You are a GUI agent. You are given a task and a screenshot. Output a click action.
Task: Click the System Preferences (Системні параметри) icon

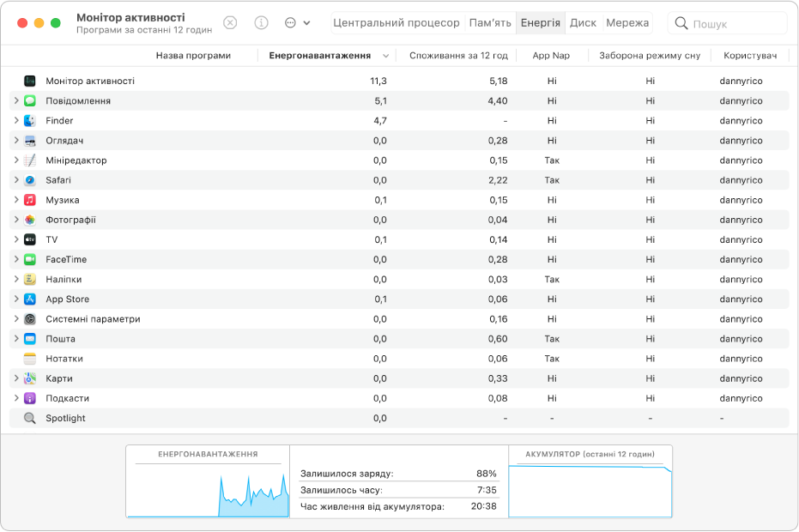click(x=30, y=319)
